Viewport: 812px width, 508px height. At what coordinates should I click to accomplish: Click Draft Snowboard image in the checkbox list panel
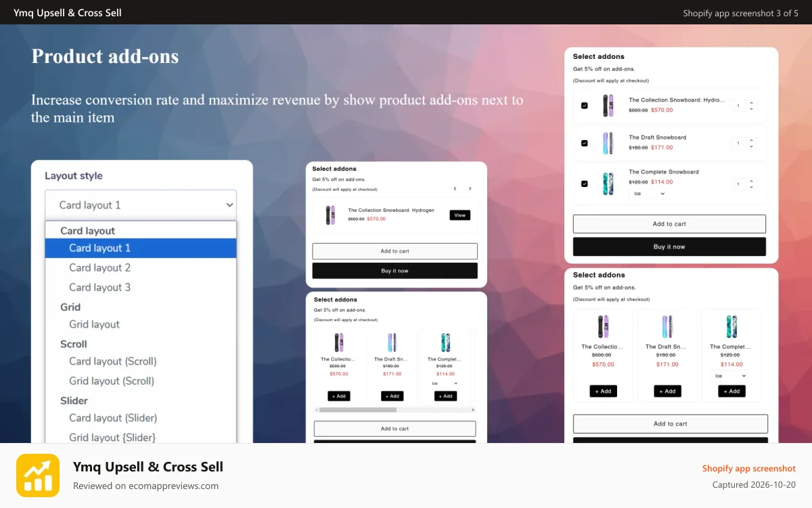[x=608, y=142]
